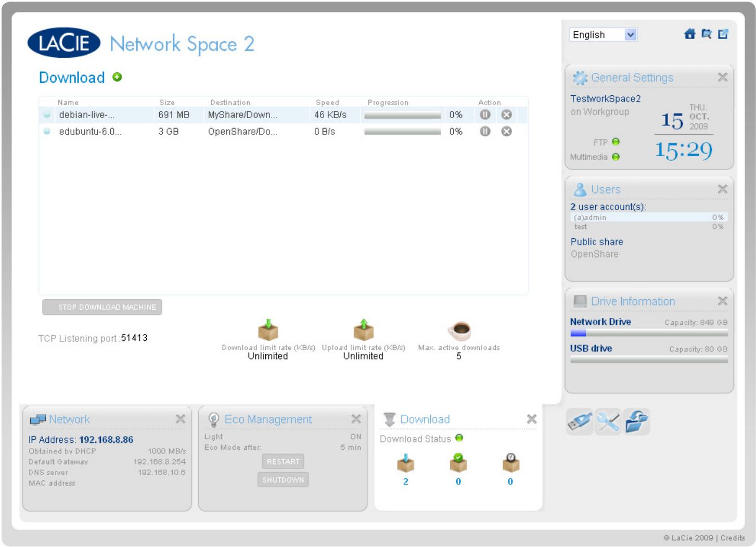The image size is (756, 547).
Task: Click the max active downloads coffee icon
Action: 459,330
